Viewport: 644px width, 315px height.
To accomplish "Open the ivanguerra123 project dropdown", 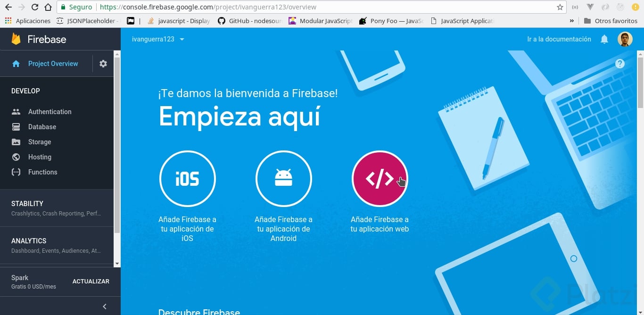I will tap(158, 39).
